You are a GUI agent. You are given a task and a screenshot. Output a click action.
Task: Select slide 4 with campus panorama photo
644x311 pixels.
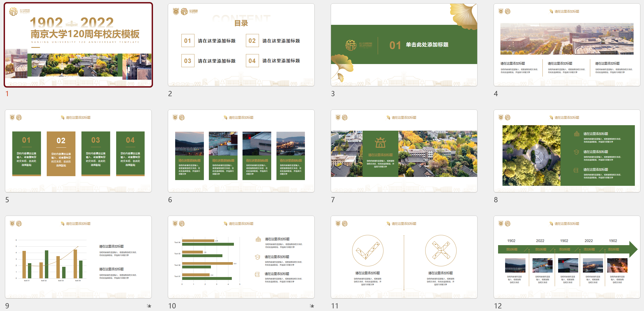coord(567,45)
